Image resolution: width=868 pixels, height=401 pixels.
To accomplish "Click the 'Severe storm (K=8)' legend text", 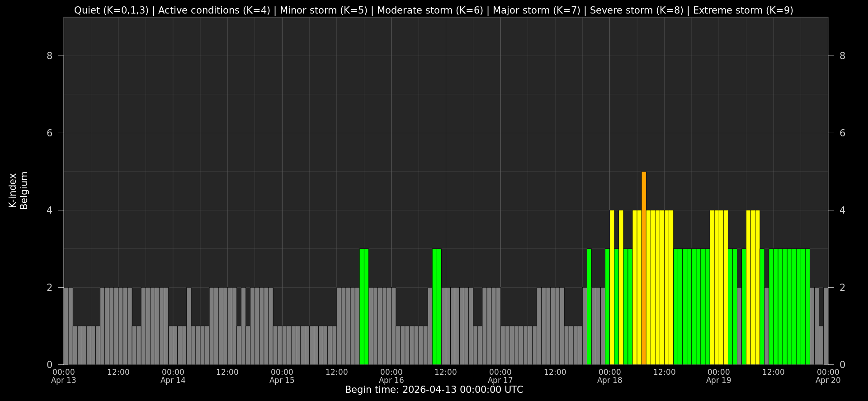I will [637, 10].
